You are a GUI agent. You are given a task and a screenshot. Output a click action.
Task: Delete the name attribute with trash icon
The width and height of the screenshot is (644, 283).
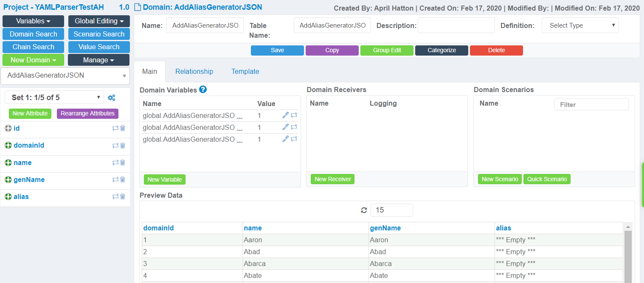pyautogui.click(x=123, y=163)
